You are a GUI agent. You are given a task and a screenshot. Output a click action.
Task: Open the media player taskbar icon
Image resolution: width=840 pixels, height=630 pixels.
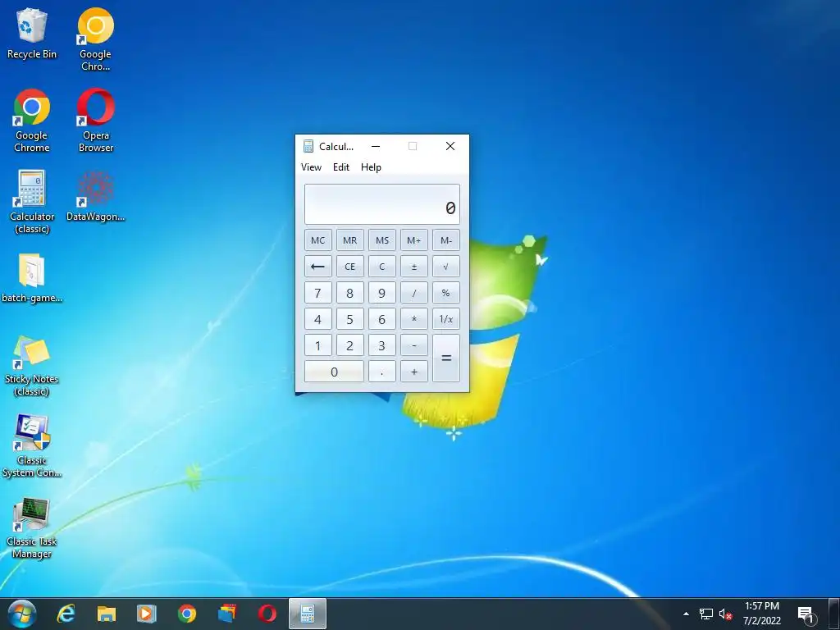click(146, 614)
